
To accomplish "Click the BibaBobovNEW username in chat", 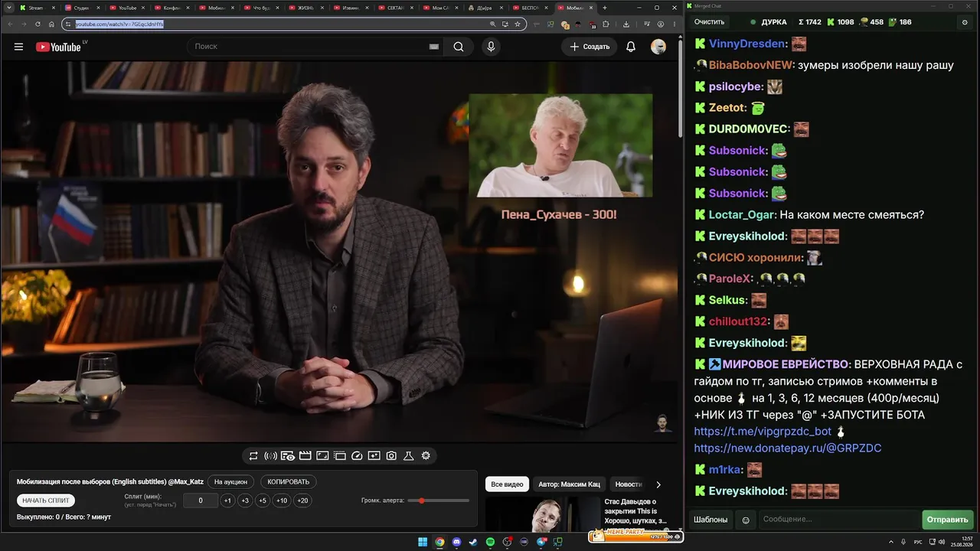I will click(752, 65).
